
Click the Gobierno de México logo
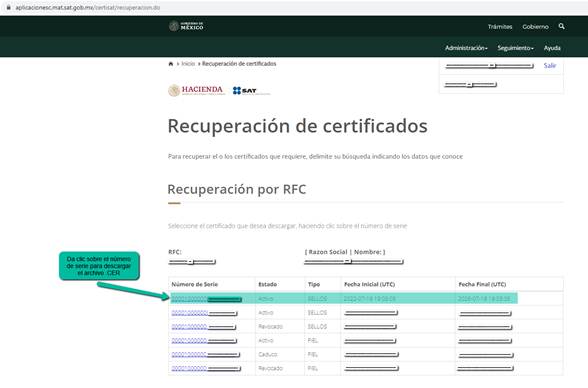186,26
